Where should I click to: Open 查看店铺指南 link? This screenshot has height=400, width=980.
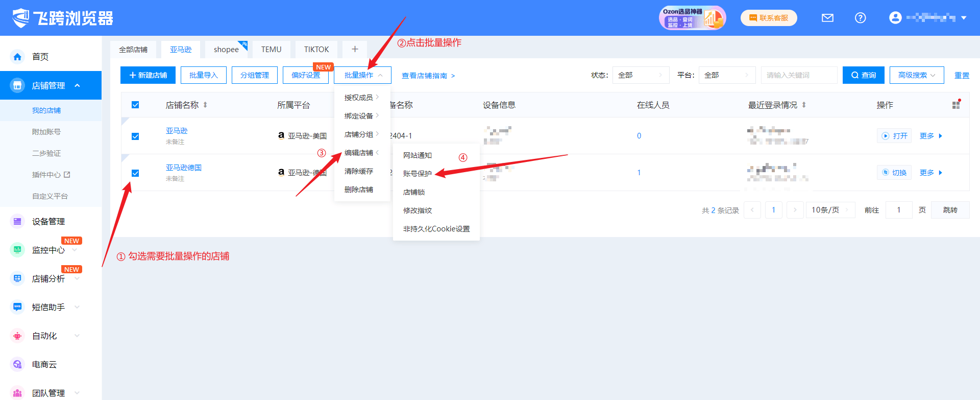click(428, 76)
